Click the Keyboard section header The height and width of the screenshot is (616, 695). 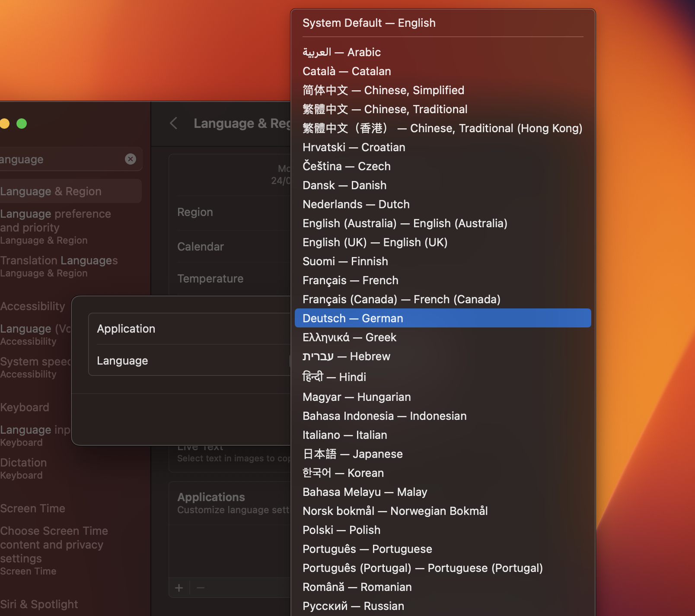(25, 407)
